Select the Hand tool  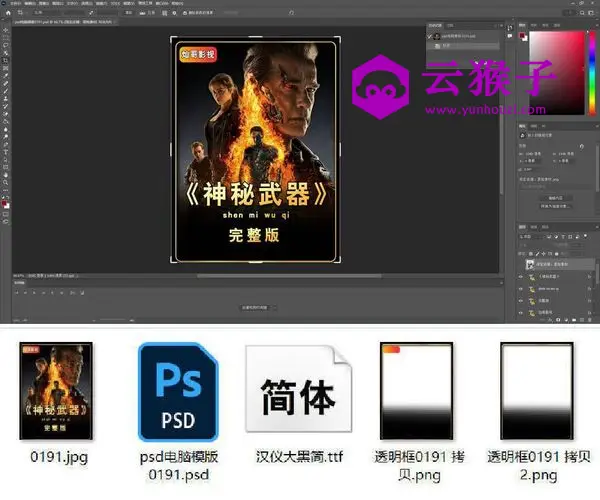[6, 175]
